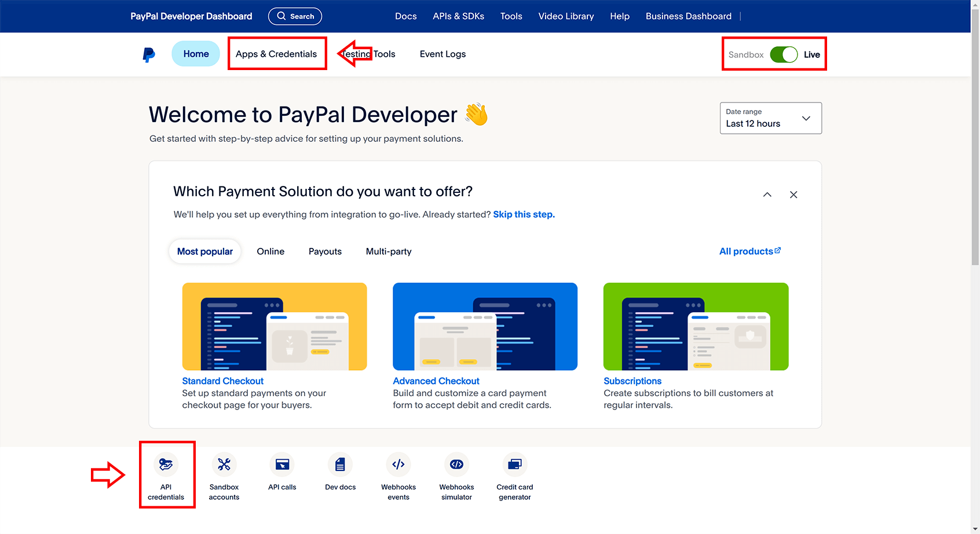Open the Advanced Checkout link
The height and width of the screenshot is (534, 980).
click(436, 381)
